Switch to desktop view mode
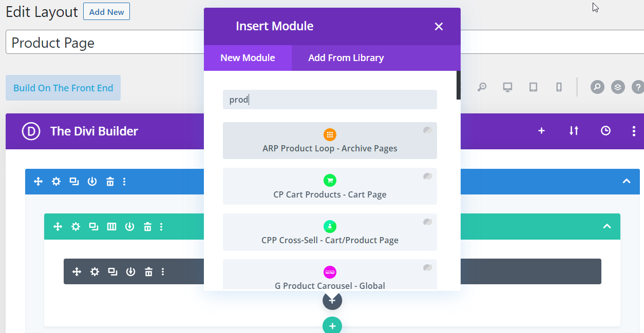The width and height of the screenshot is (644, 333). pos(507,87)
